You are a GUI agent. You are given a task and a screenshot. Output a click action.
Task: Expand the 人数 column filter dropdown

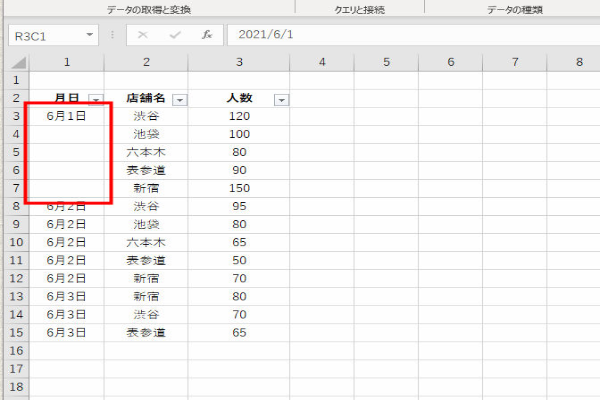pyautogui.click(x=281, y=99)
